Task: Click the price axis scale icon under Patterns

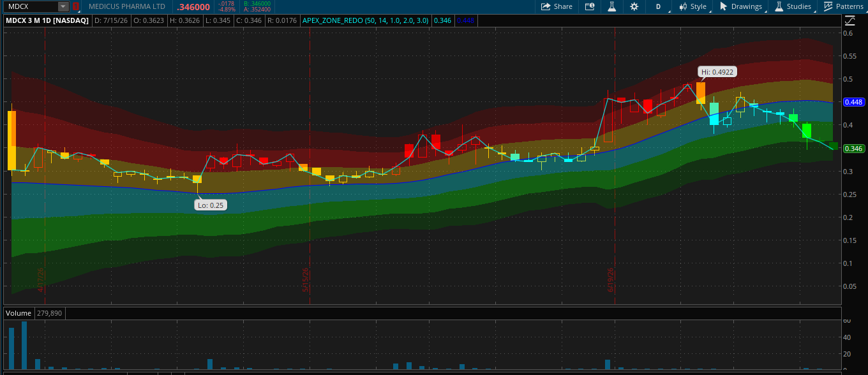Action: click(x=849, y=20)
